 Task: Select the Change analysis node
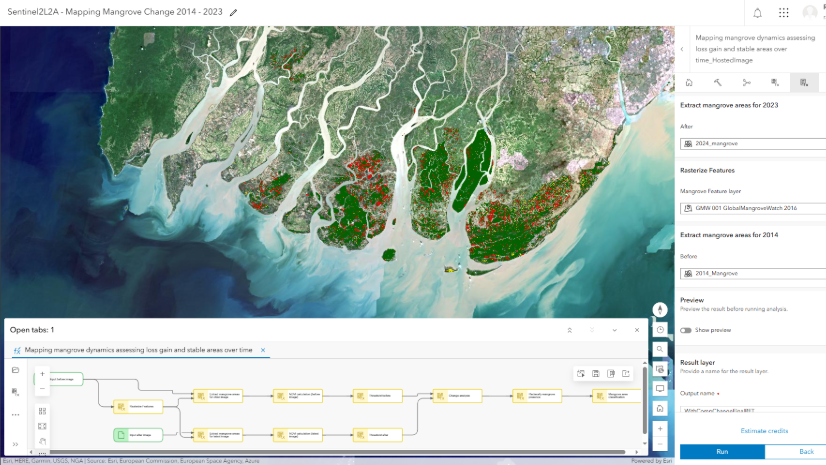point(457,395)
